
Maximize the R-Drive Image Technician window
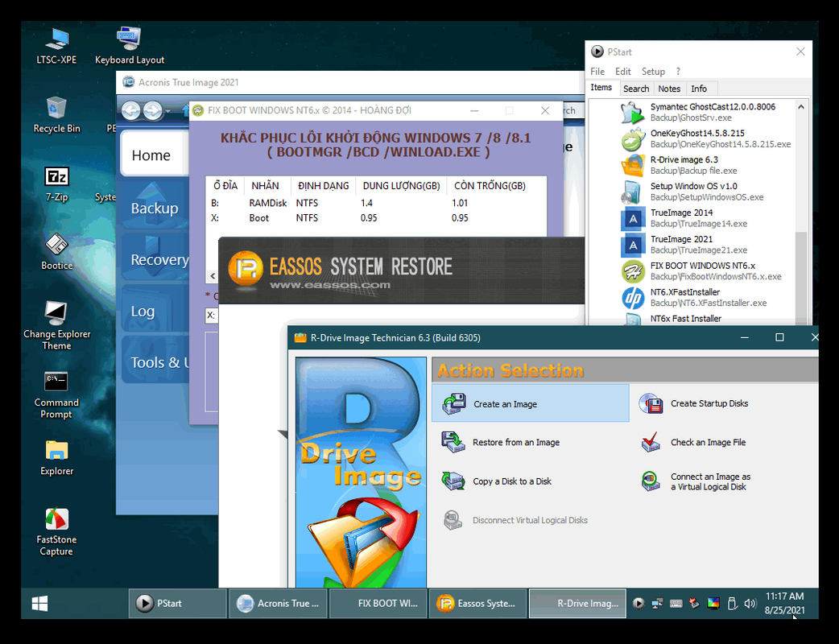point(779,337)
